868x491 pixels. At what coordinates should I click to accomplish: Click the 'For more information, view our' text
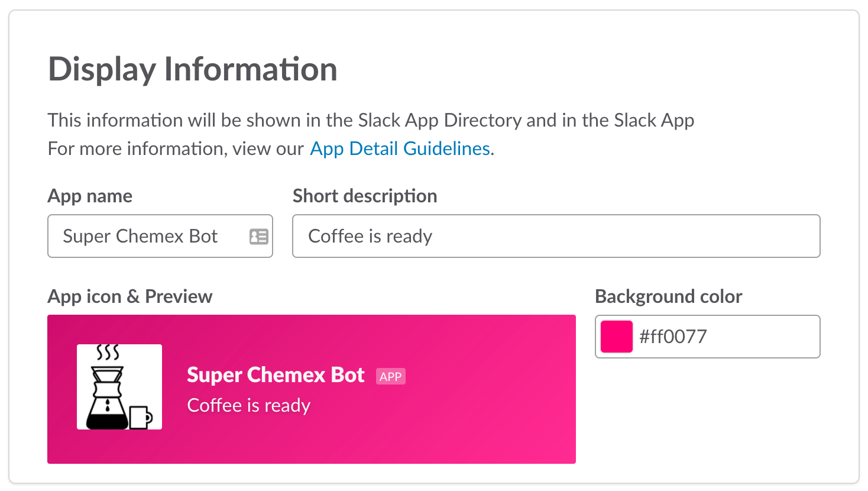(176, 148)
